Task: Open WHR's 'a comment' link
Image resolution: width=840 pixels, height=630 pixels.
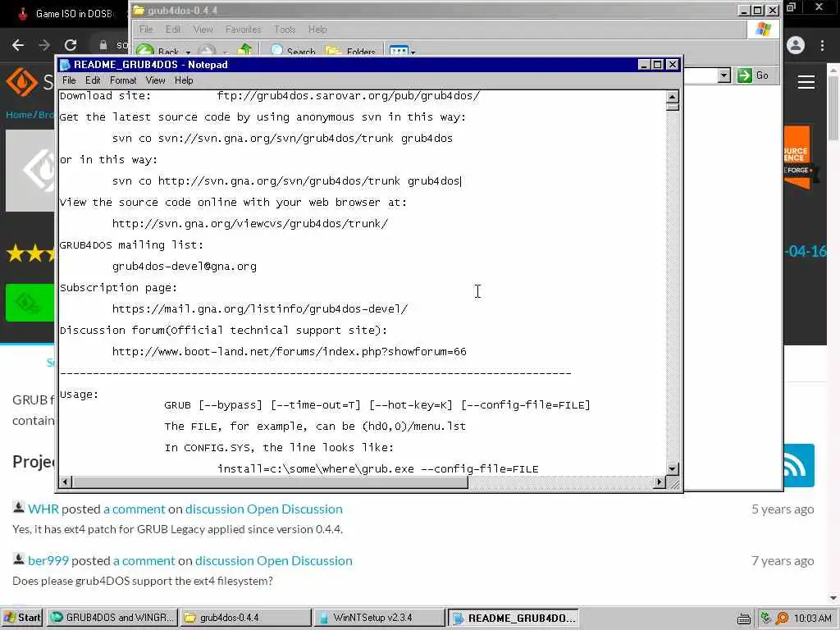Action: pyautogui.click(x=135, y=509)
